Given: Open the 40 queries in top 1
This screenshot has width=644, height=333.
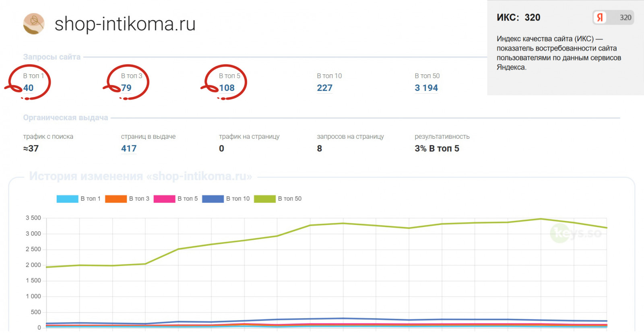Looking at the screenshot, I should pos(28,88).
